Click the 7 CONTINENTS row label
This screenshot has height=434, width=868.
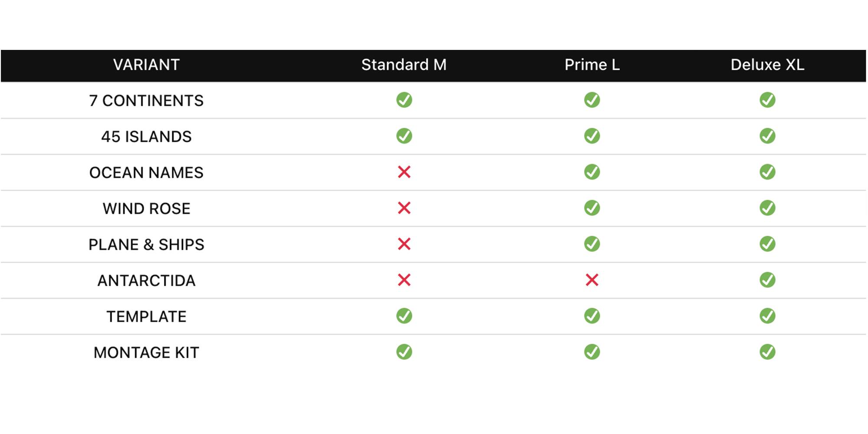(146, 101)
